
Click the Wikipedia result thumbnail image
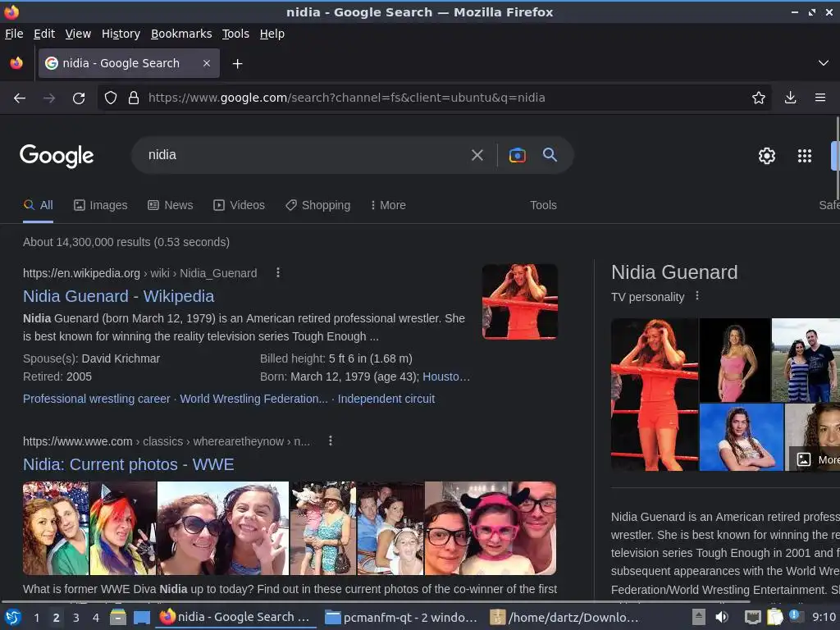tap(519, 302)
